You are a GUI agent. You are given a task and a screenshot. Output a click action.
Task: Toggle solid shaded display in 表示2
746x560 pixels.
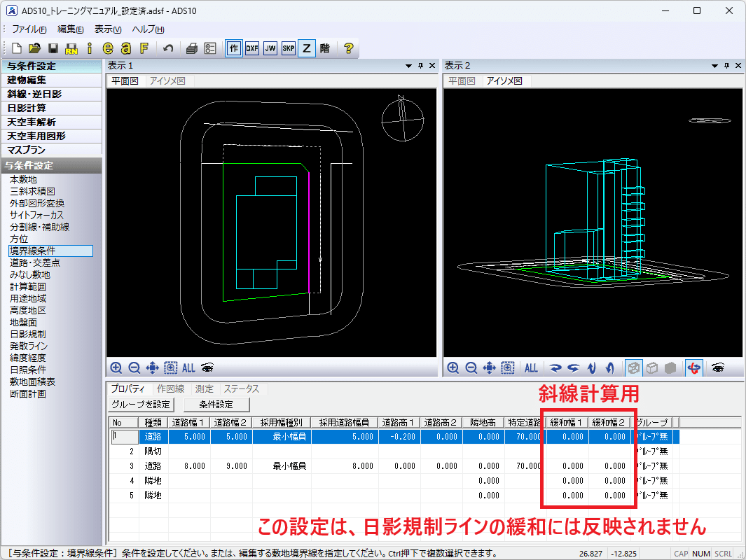(670, 367)
